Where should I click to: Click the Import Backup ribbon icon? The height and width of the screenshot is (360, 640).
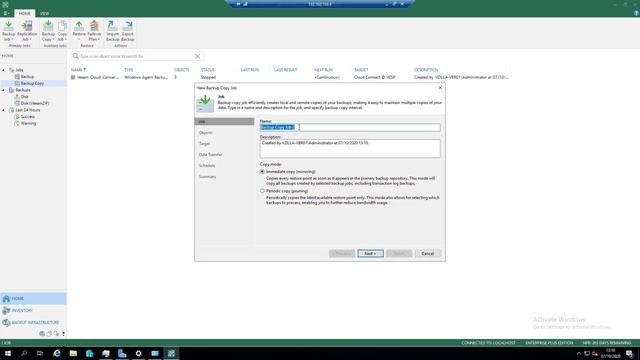point(112,31)
